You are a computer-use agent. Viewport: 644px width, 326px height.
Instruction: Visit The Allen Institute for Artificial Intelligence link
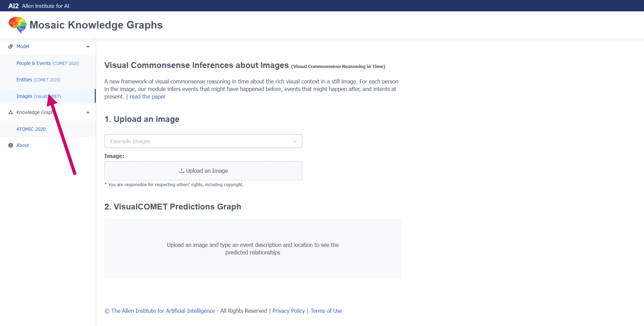pos(163,311)
